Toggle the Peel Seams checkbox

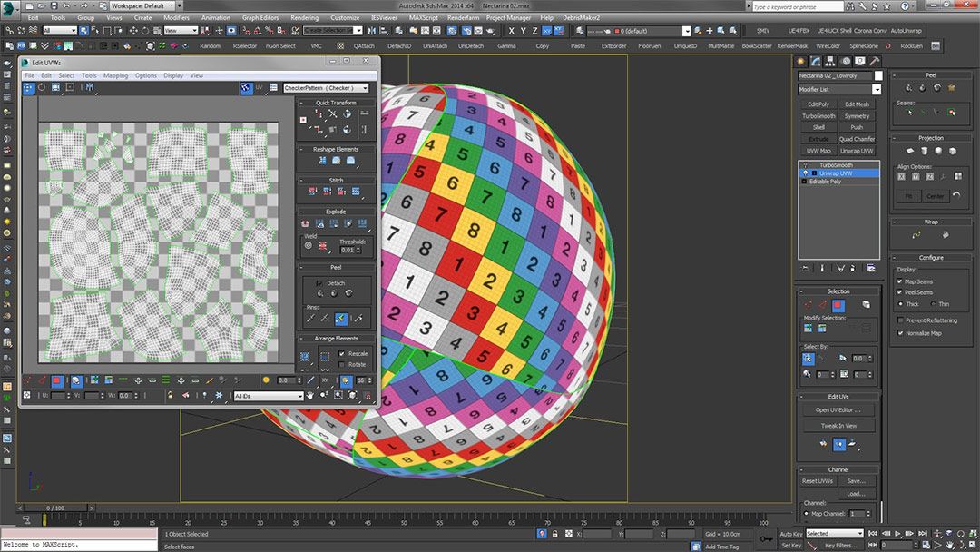coord(900,292)
